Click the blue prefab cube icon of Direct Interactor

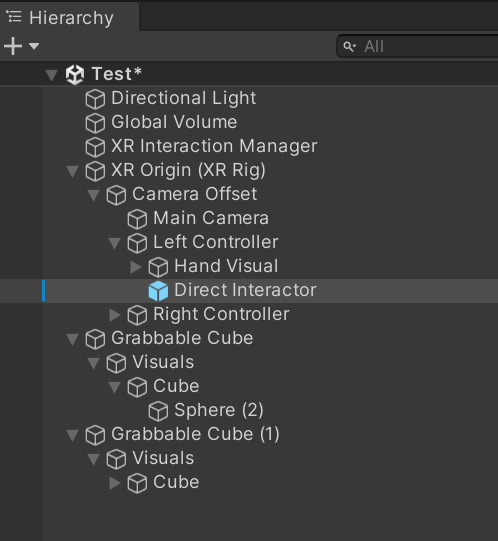(158, 291)
